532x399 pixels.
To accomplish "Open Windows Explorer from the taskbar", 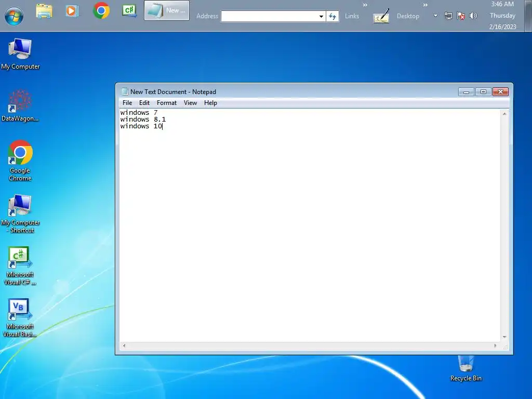I will click(44, 11).
